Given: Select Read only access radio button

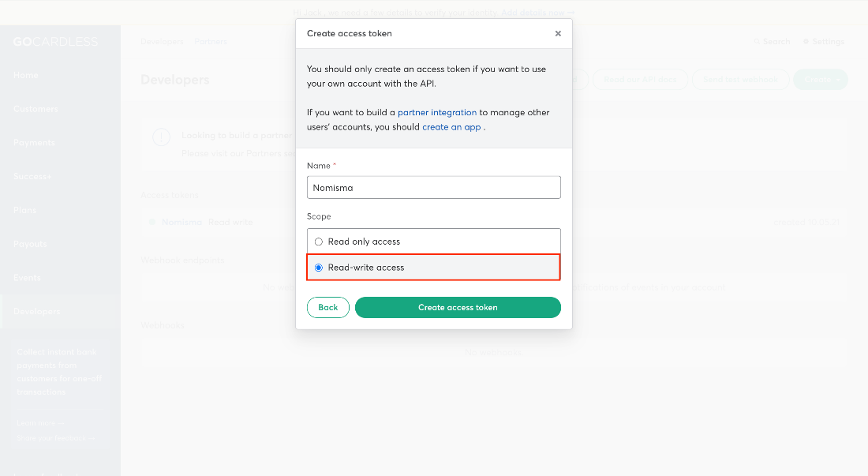Looking at the screenshot, I should [x=318, y=242].
